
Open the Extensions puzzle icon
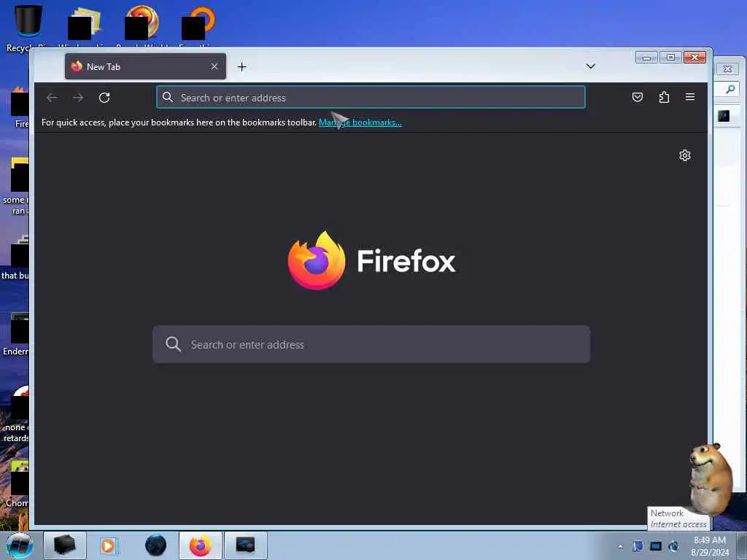[x=664, y=97]
